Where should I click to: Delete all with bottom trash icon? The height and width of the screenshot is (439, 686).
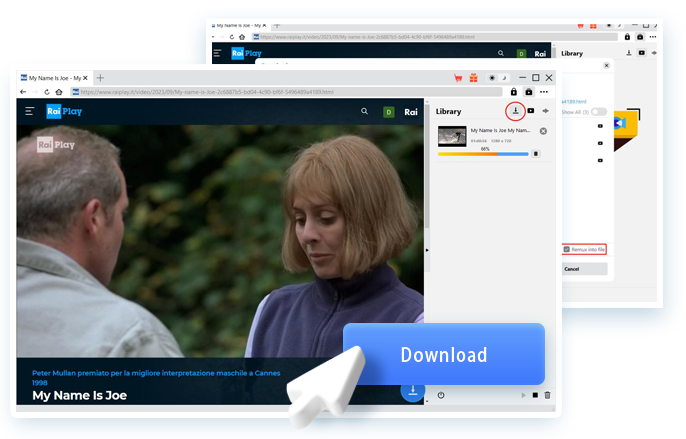pos(547,395)
